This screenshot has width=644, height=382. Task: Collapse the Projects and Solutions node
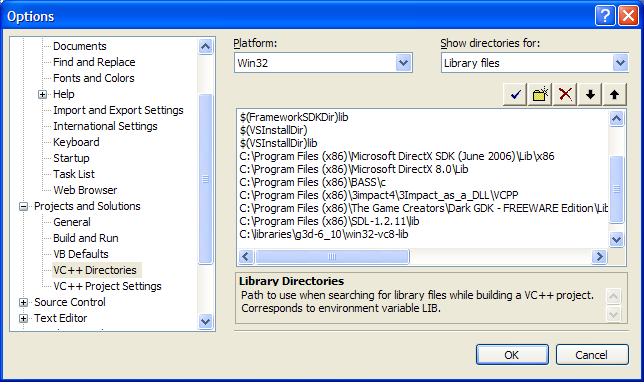click(x=23, y=206)
